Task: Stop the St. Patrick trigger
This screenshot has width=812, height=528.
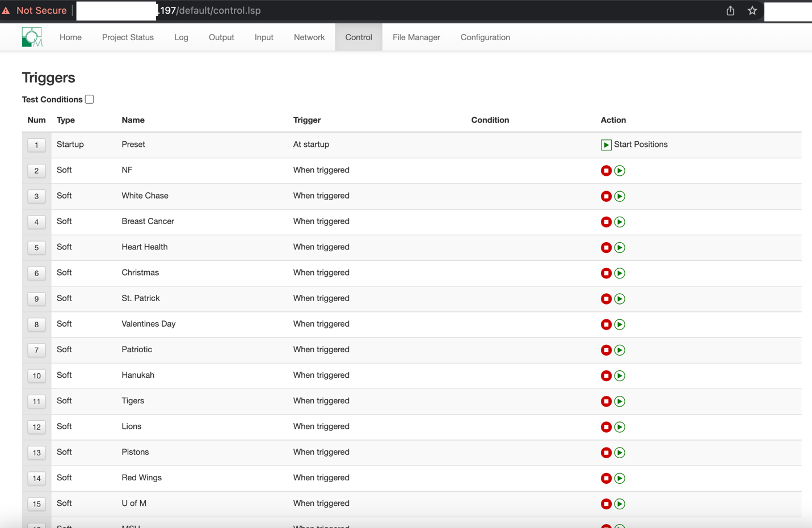Action: pyautogui.click(x=605, y=298)
